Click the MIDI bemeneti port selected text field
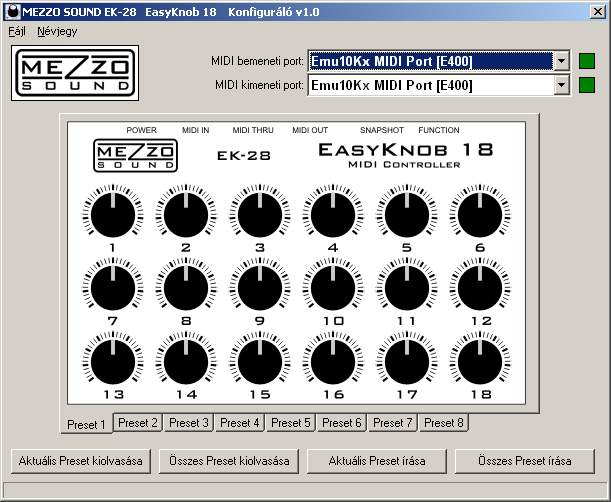 431,61
